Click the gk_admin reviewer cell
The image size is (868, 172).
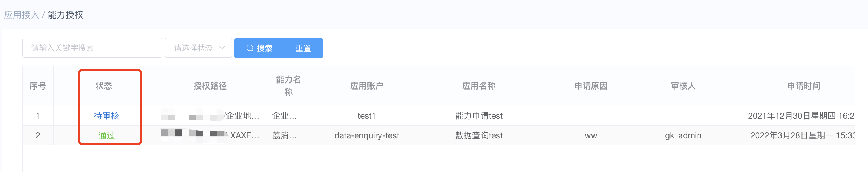point(683,135)
